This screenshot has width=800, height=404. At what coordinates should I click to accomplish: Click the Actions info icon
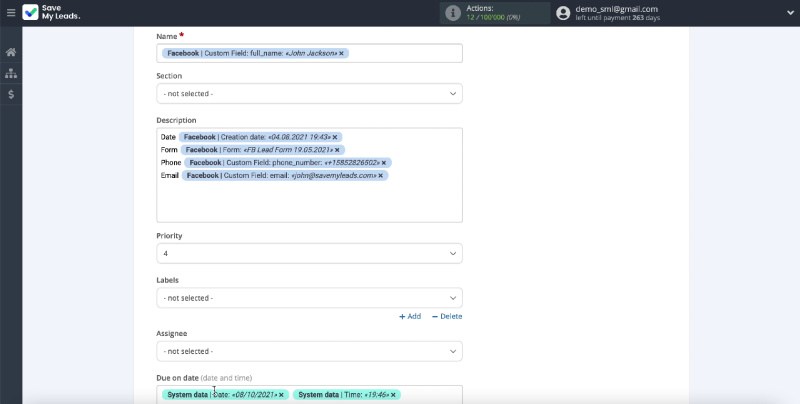(x=453, y=13)
